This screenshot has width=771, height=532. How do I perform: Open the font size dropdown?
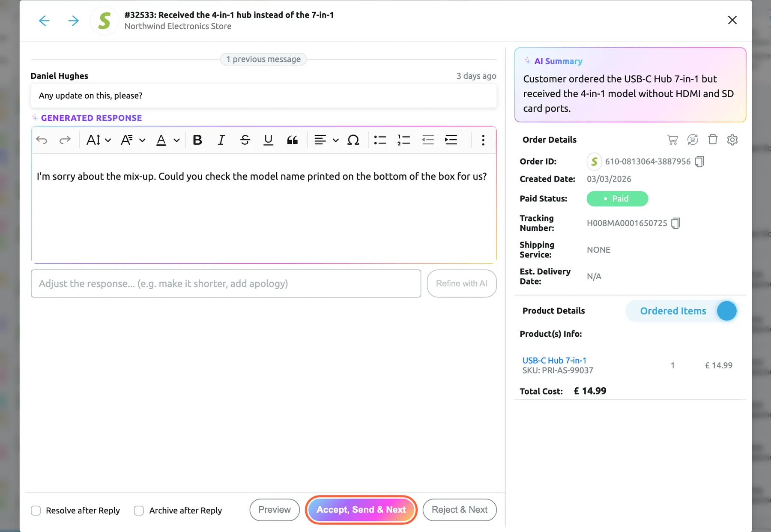click(x=99, y=140)
